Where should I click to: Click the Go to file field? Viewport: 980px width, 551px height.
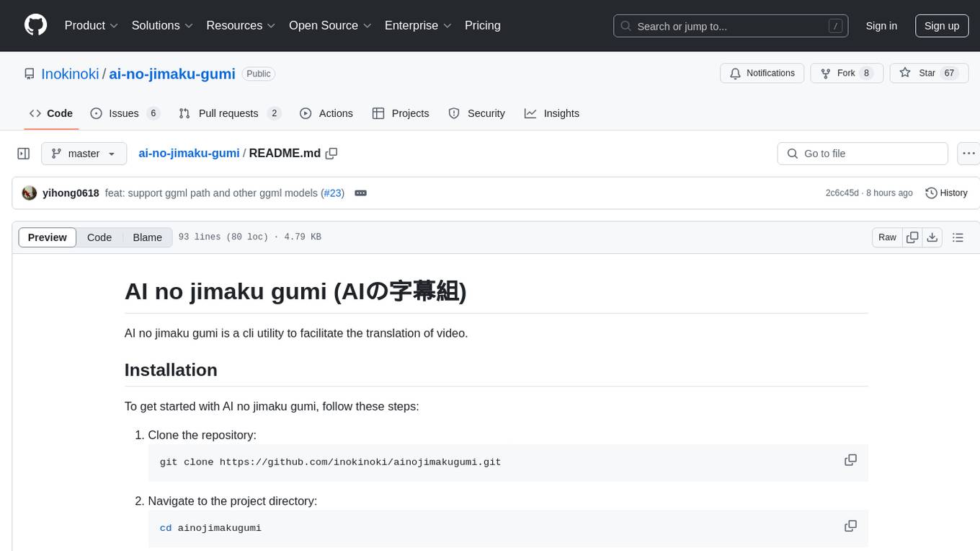pos(863,154)
